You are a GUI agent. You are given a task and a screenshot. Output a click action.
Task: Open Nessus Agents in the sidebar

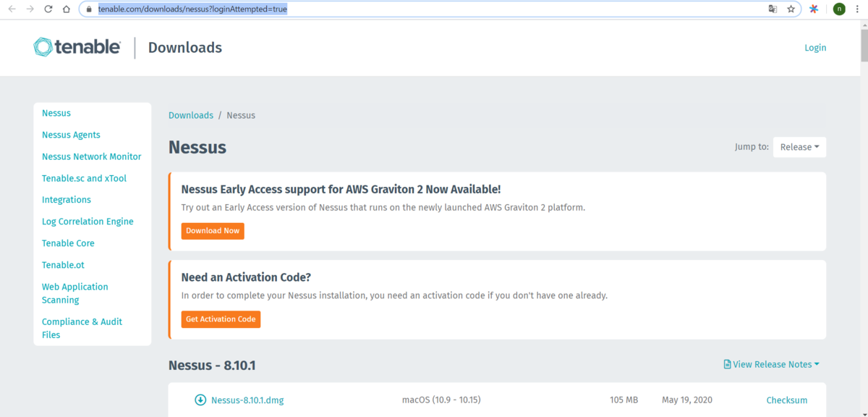click(x=71, y=135)
